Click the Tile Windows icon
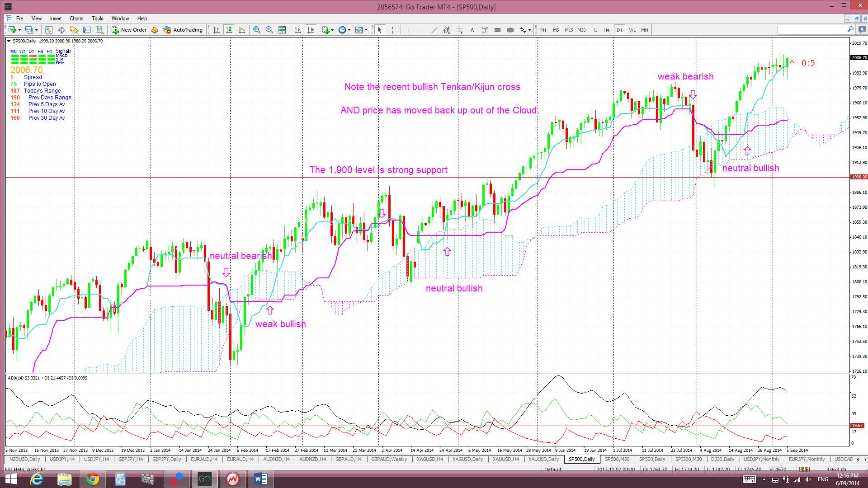 (282, 30)
